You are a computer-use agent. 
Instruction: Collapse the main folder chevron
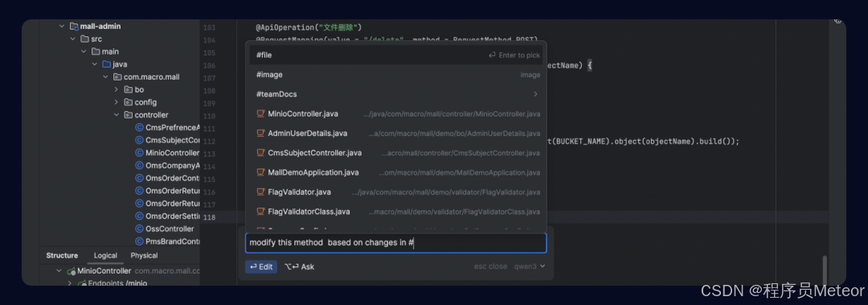click(x=84, y=52)
